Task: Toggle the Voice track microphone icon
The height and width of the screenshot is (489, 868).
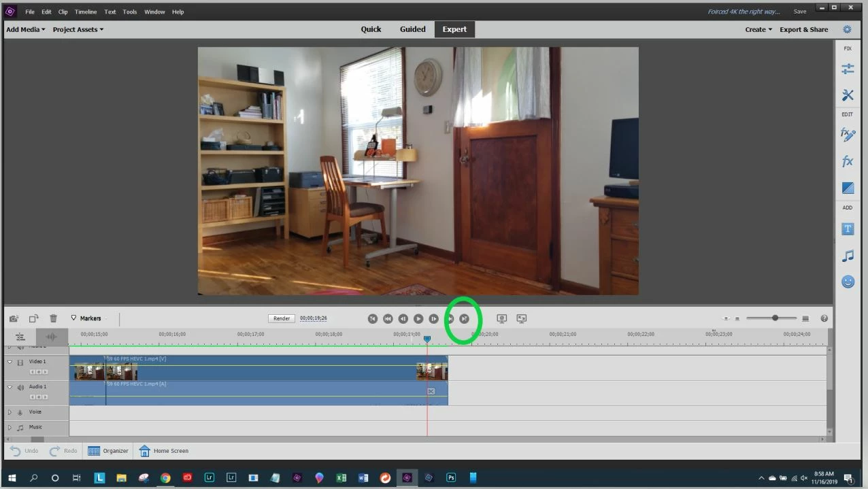Action: coord(20,412)
